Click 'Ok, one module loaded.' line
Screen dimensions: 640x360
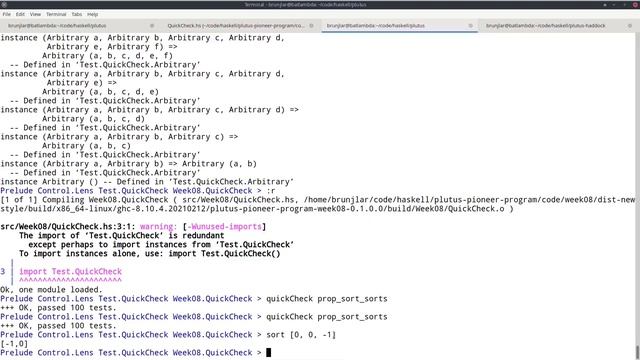pos(51,290)
